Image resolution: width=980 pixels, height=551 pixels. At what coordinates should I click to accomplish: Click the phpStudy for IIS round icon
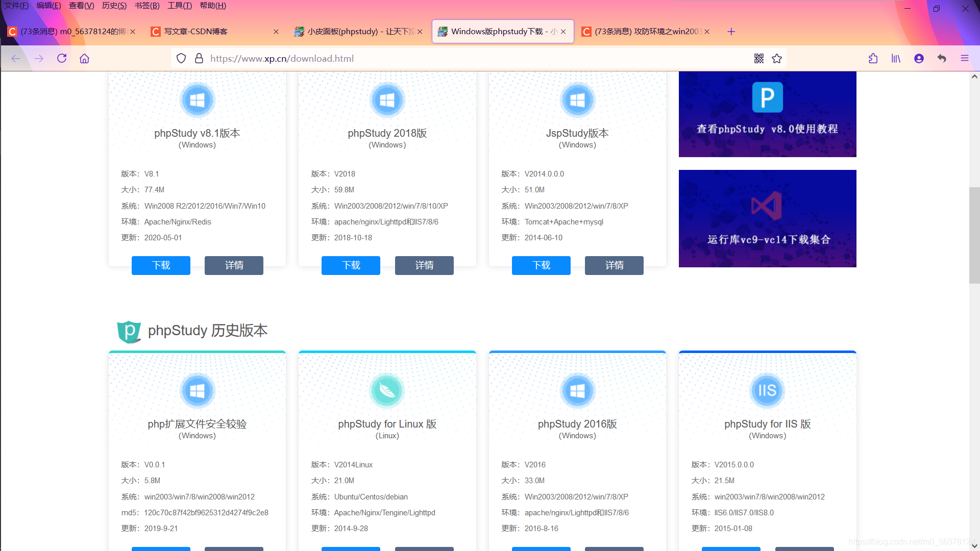767,391
